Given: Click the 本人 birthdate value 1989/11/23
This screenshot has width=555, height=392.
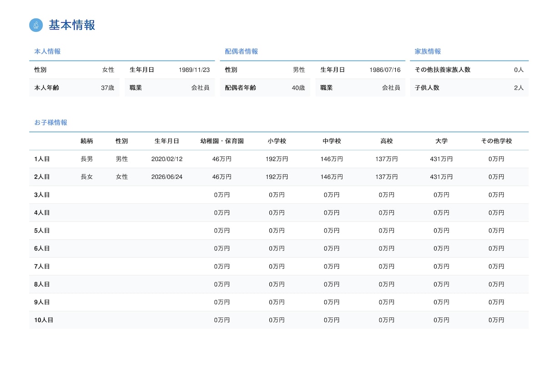Looking at the screenshot, I should (x=194, y=70).
